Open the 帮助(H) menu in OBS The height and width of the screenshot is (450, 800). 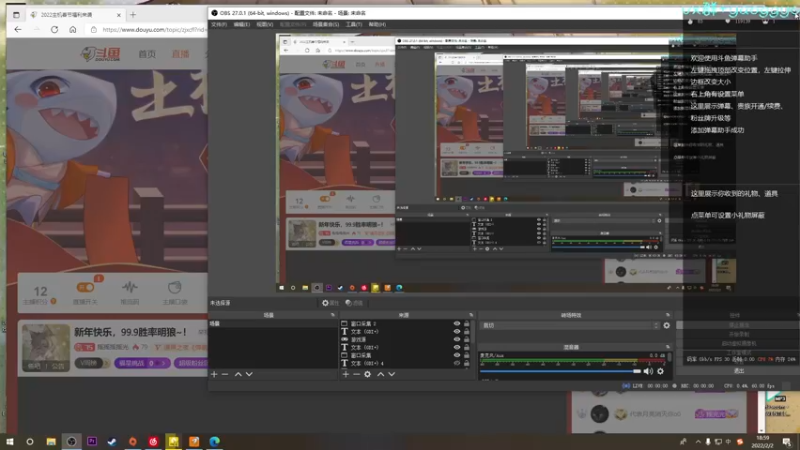tap(377, 24)
